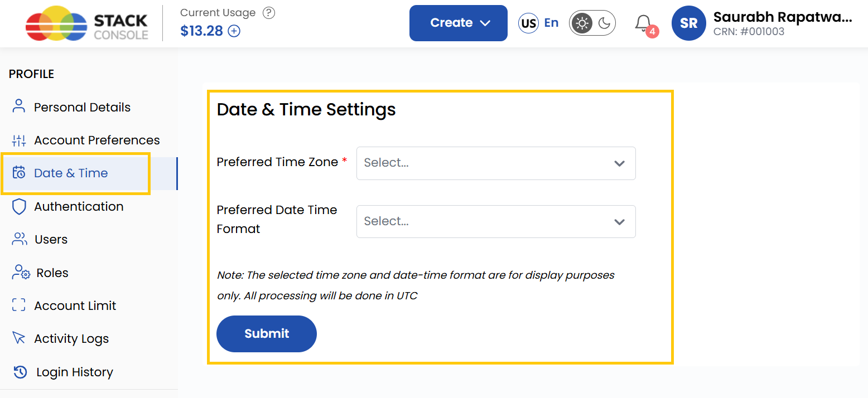Viewport: 868px width, 398px height.
Task: Select the Date & Time sidebar entry
Action: pyautogui.click(x=71, y=173)
